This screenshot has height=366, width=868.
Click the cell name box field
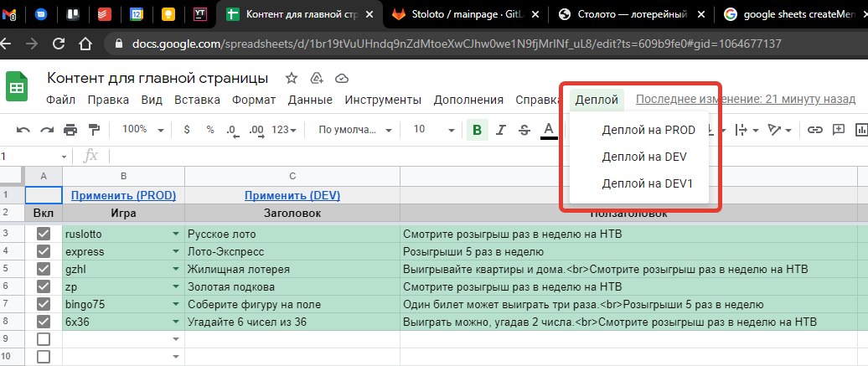coord(34,156)
